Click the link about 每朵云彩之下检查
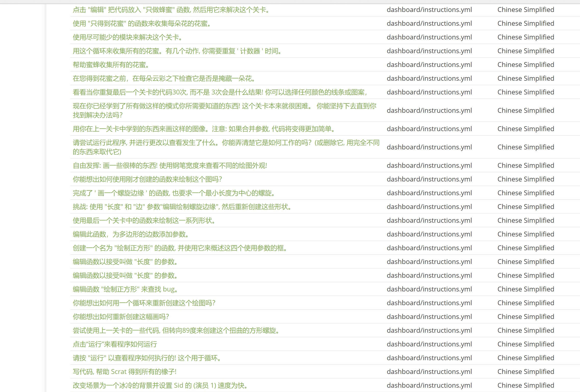The width and height of the screenshot is (580, 392). pyautogui.click(x=164, y=79)
